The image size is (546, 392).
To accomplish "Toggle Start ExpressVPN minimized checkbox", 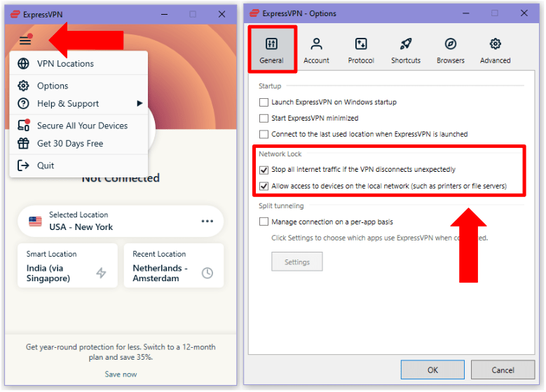I will (264, 119).
